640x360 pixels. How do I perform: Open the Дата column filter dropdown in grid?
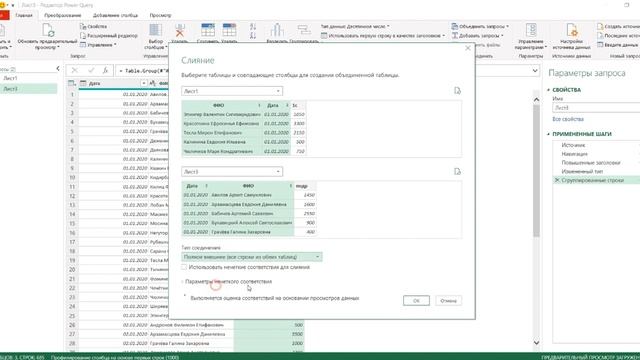pyautogui.click(x=143, y=83)
